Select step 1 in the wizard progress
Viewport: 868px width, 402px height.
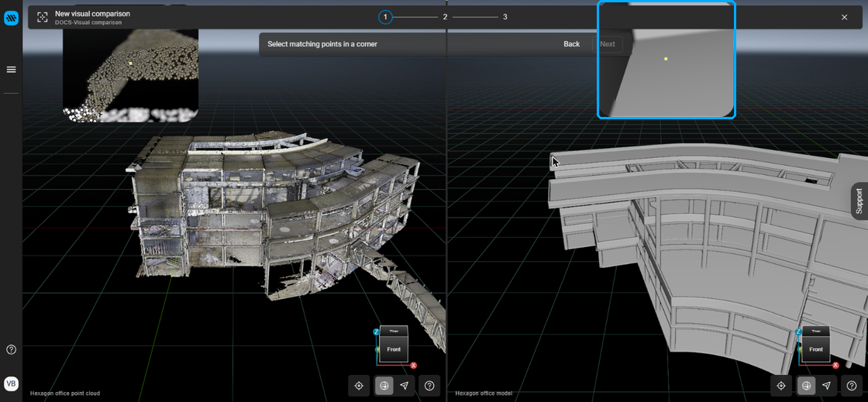coord(385,17)
